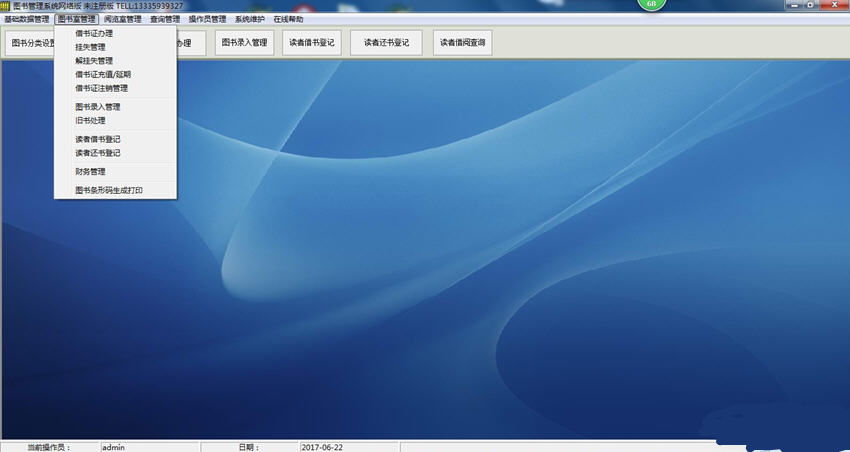Click the 图书录入管理 toolbar button
Viewport: 850px width, 452px height.
(x=244, y=43)
